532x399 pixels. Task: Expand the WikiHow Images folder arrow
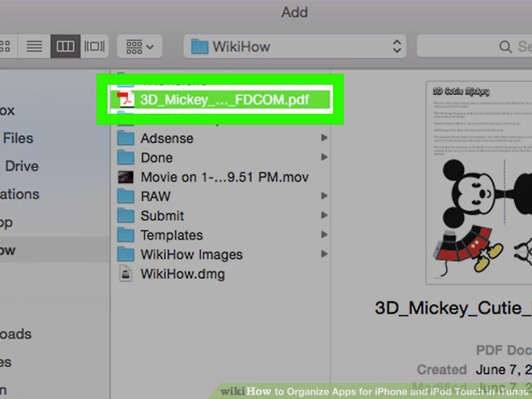pyautogui.click(x=324, y=254)
